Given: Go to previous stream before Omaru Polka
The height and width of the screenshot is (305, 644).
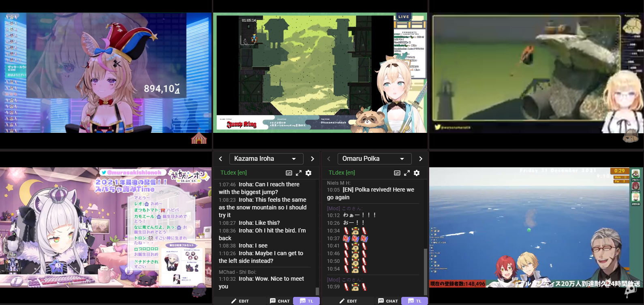Looking at the screenshot, I should tap(329, 159).
